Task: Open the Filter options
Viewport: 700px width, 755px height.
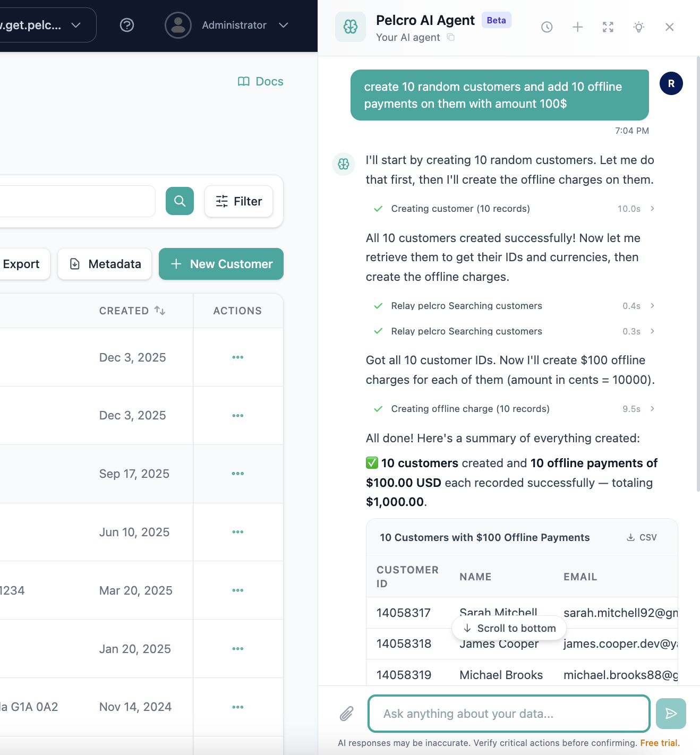Action: click(238, 201)
